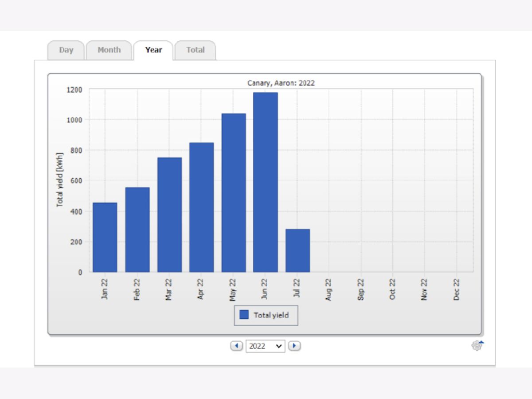
Task: Switch to the Day tab
Action: [66, 50]
